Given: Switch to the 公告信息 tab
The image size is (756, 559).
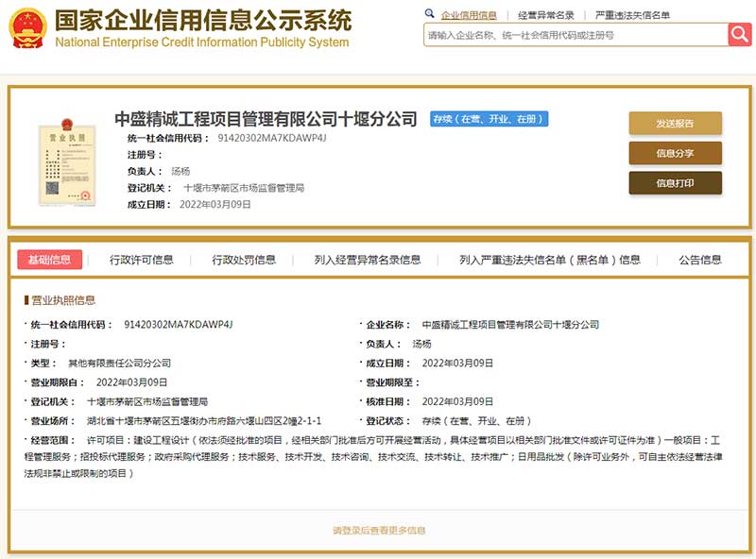Looking at the screenshot, I should (x=699, y=260).
